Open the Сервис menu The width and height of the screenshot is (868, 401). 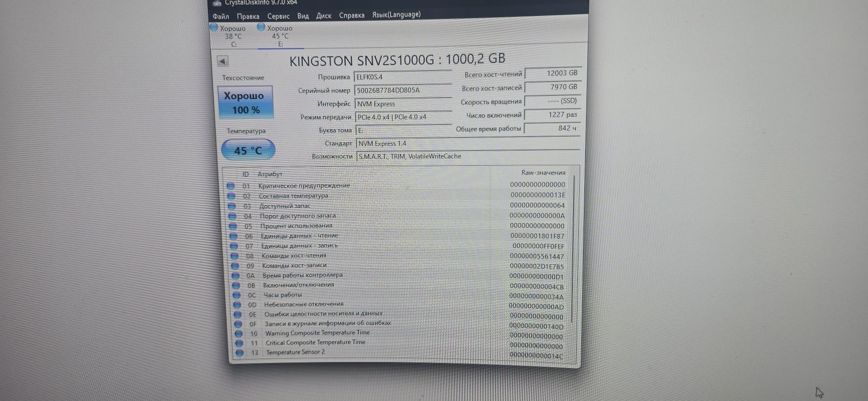click(x=278, y=16)
